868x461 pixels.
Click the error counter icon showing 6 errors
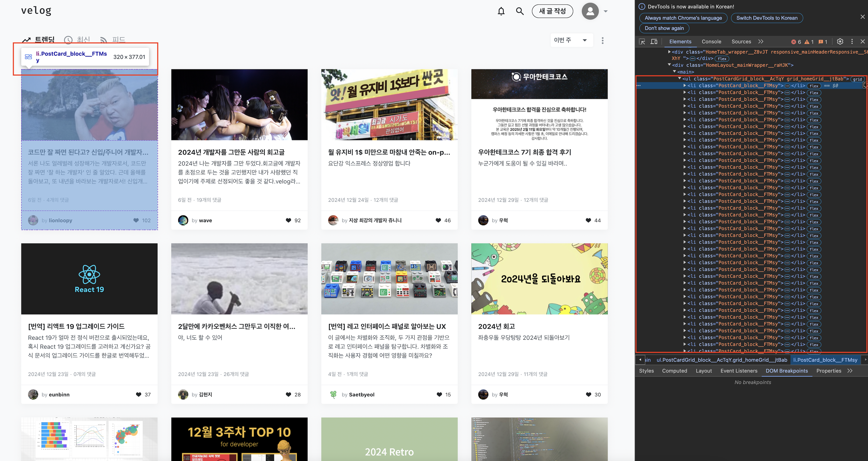coord(794,41)
